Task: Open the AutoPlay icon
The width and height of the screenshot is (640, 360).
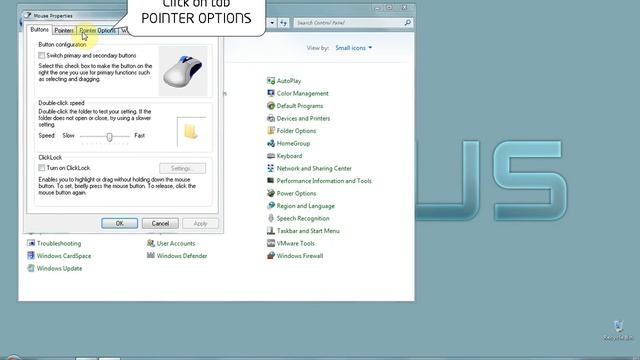Action: 271,81
